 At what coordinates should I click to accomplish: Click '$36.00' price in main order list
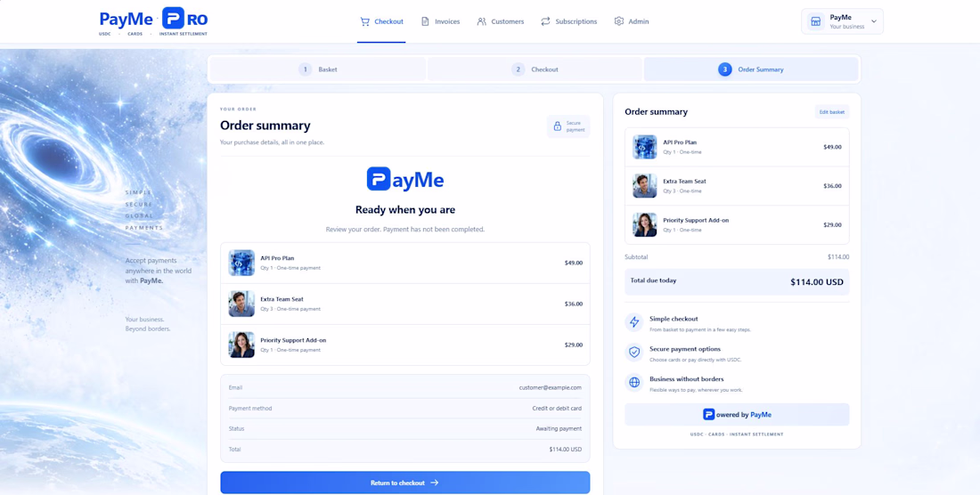[x=573, y=304]
